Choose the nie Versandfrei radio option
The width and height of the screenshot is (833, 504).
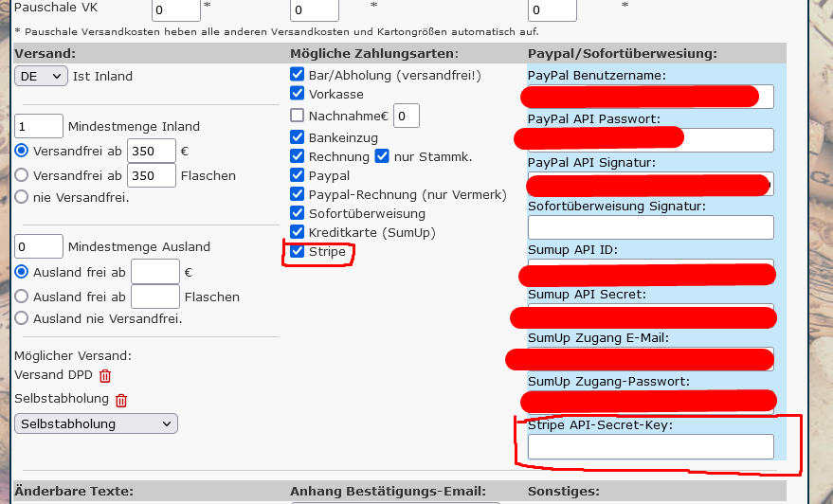click(22, 197)
